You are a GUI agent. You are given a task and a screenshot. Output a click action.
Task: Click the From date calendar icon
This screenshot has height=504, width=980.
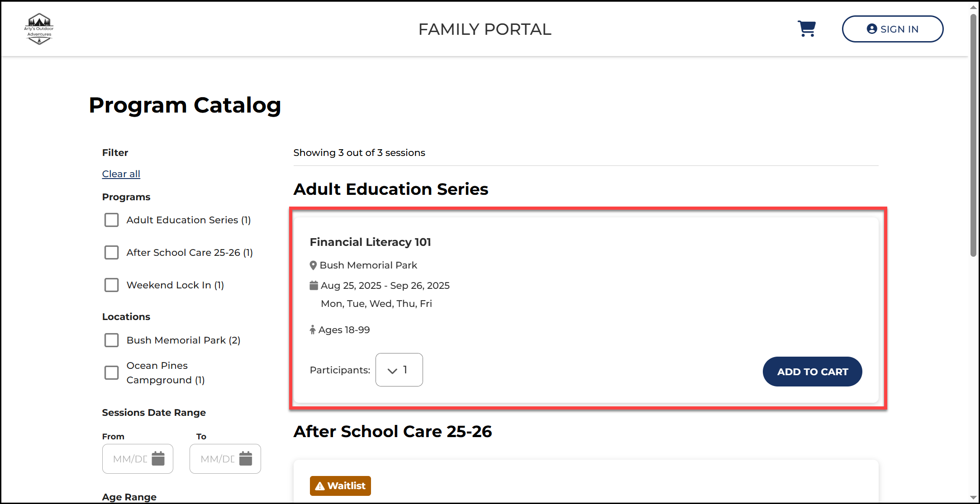[x=158, y=458]
